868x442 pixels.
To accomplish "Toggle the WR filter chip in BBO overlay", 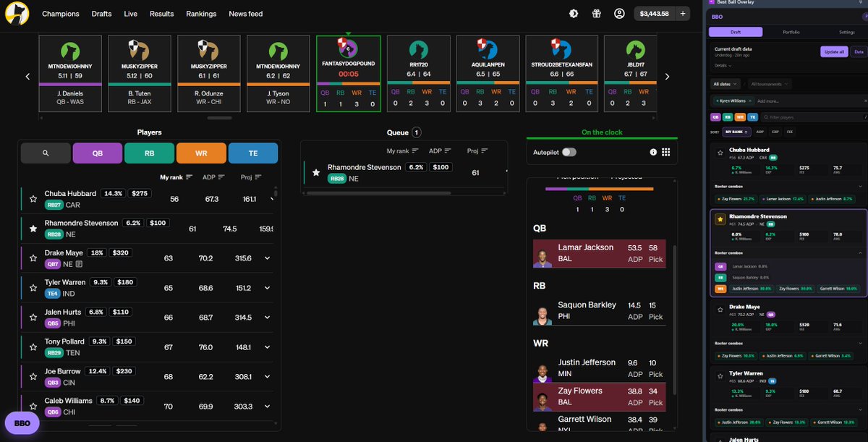I will click(x=740, y=116).
